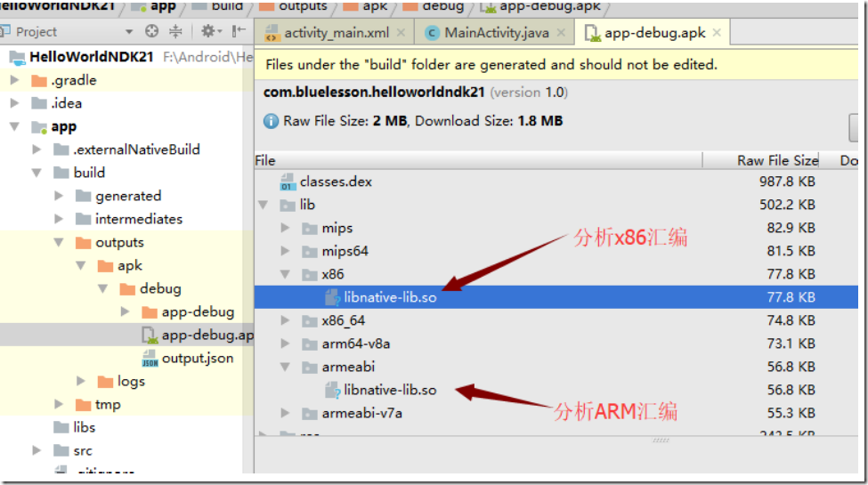868x485 pixels.
Task: Click the armeabi libnative-lib.so file icon
Action: click(x=332, y=391)
